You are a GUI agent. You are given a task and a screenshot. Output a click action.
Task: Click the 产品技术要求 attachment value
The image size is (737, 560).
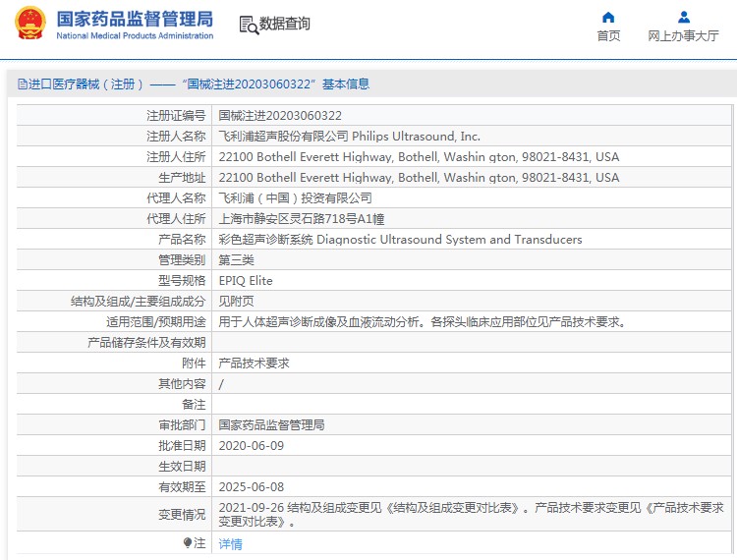coord(254,364)
